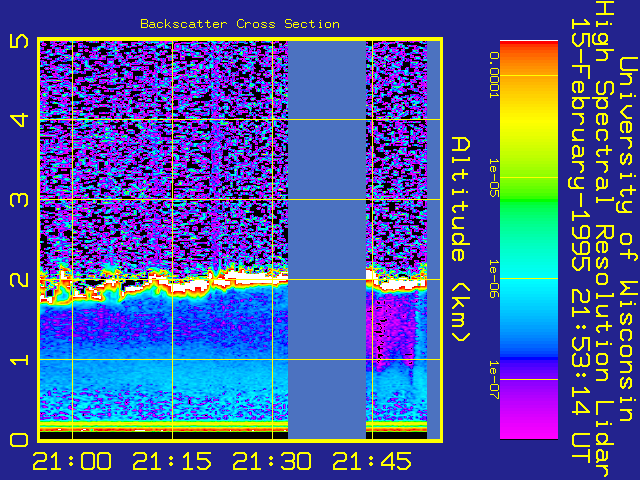Image resolution: width=640 pixels, height=480 pixels.
Task: Click the 0.0001 colorbar label
Action: [x=494, y=75]
